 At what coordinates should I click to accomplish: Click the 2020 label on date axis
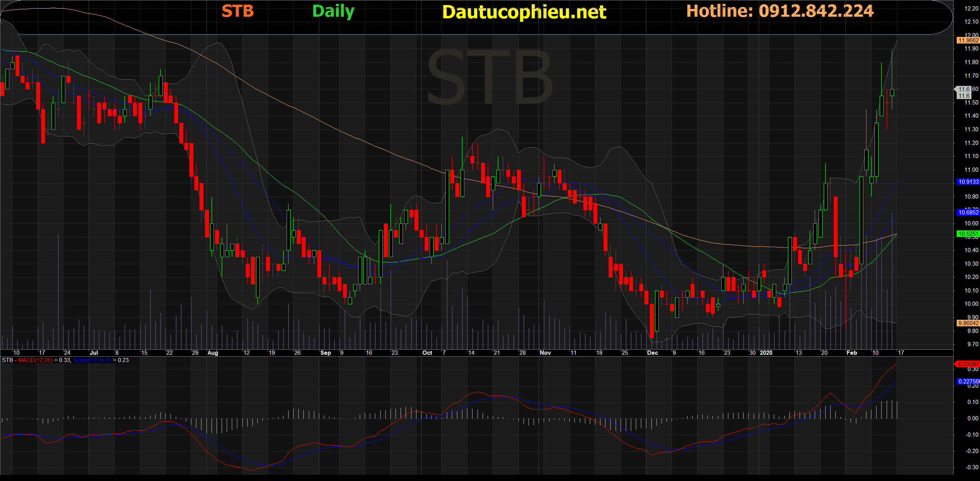tap(766, 353)
